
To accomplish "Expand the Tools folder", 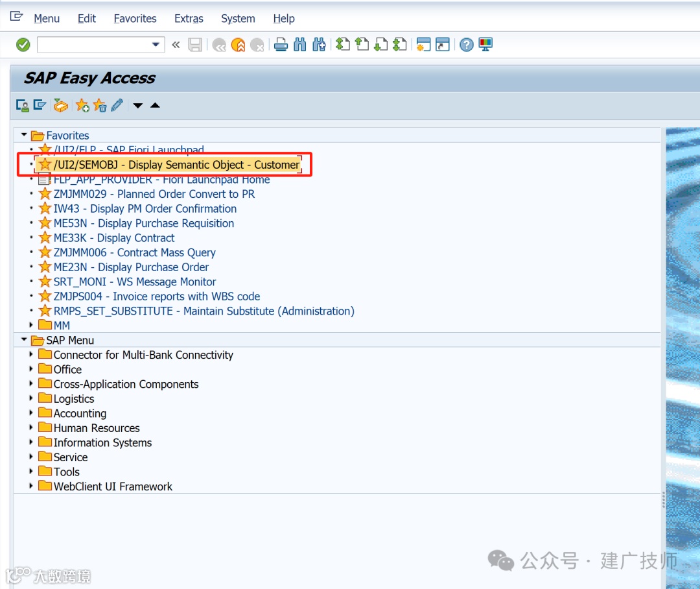I will pyautogui.click(x=31, y=471).
